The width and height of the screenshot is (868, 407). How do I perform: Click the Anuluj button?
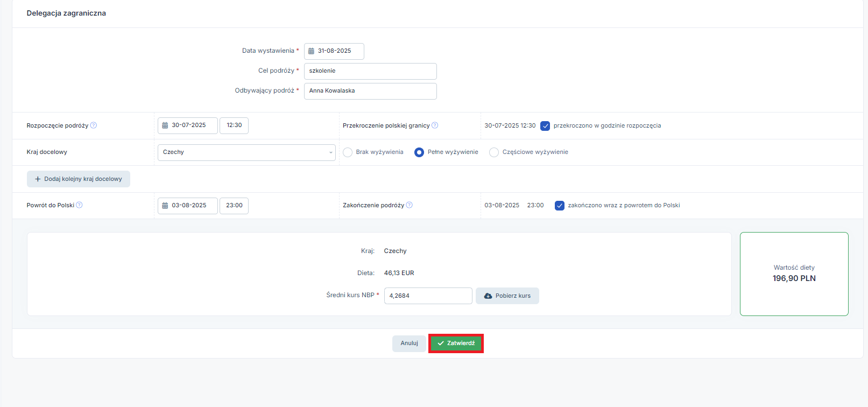409,343
